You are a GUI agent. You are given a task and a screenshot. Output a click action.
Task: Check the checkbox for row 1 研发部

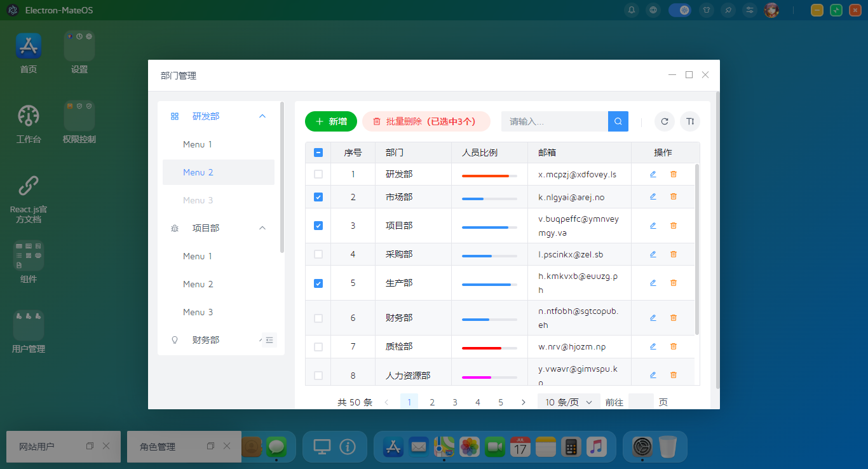click(318, 174)
